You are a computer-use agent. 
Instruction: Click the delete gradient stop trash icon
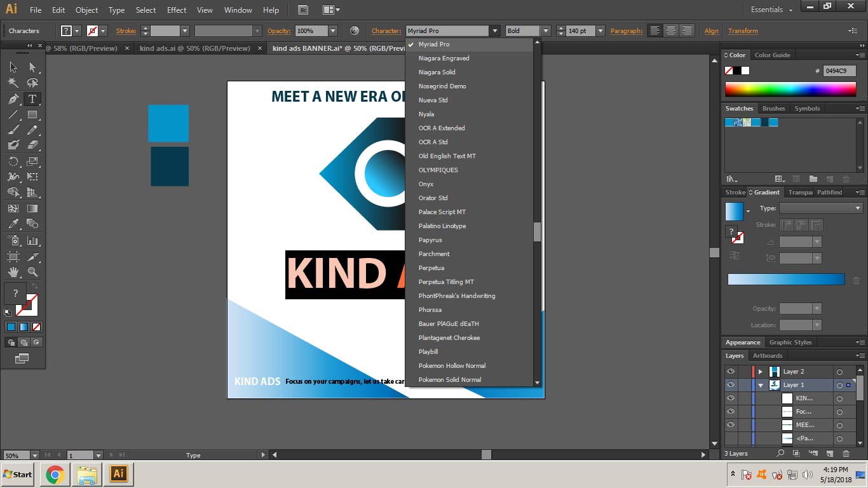click(856, 280)
